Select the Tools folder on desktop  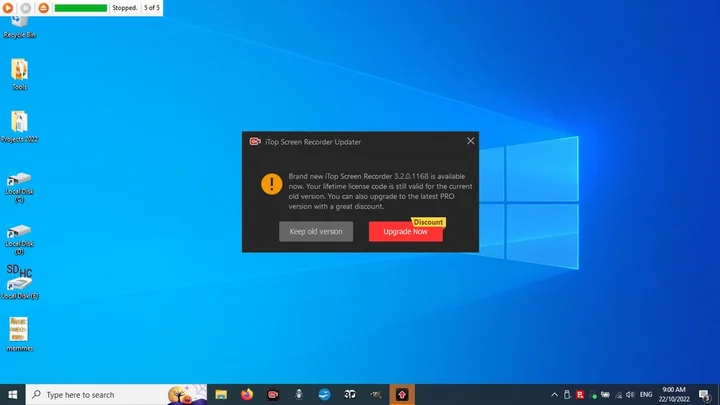(20, 70)
